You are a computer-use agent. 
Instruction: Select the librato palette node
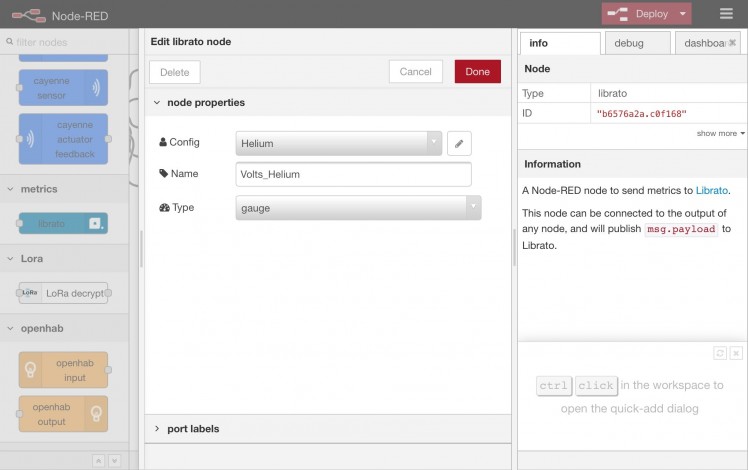coord(63,223)
